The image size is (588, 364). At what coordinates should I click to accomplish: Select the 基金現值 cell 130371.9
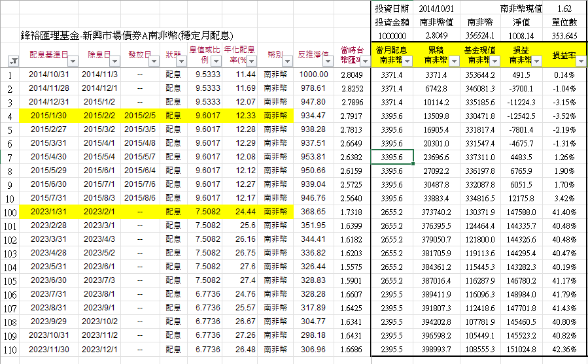click(x=480, y=212)
